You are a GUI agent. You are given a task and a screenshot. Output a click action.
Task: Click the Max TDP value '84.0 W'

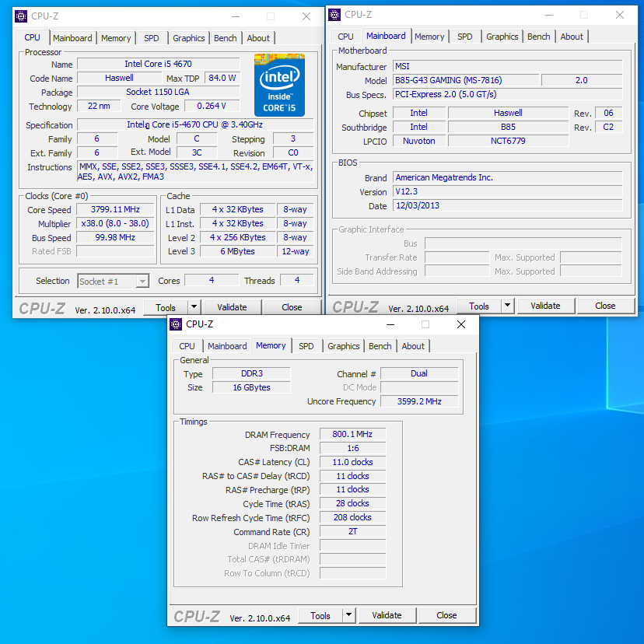pyautogui.click(x=222, y=78)
